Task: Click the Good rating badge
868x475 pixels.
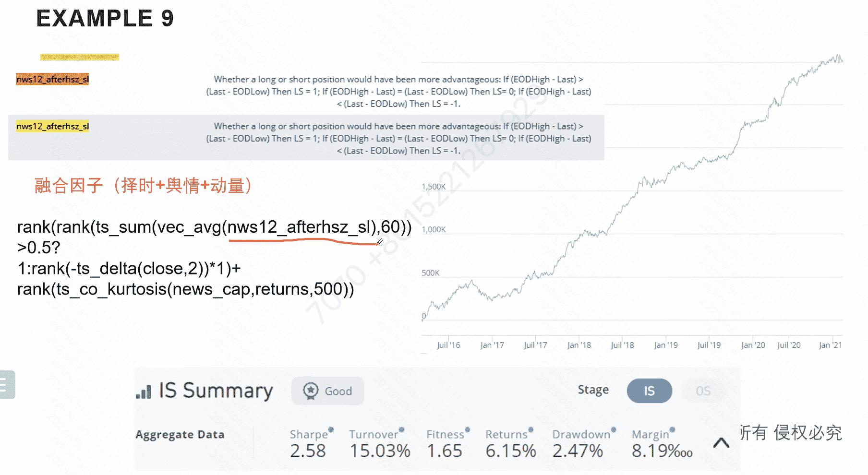Action: tap(327, 391)
